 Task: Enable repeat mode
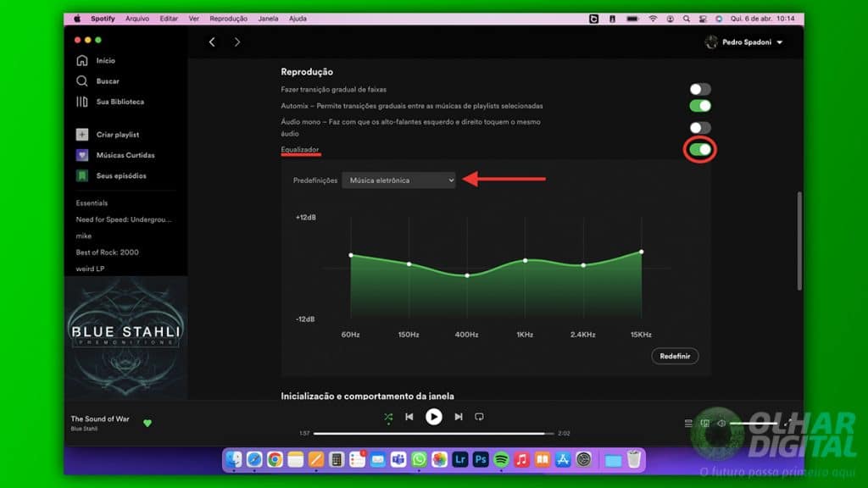(480, 417)
